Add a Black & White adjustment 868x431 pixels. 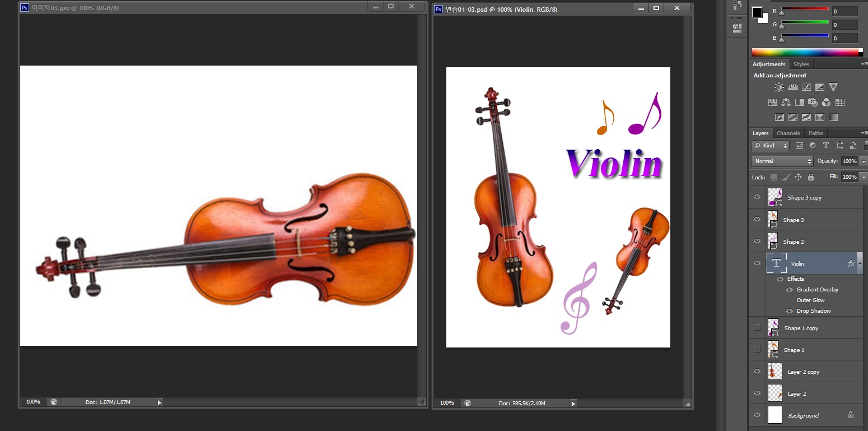tap(800, 102)
